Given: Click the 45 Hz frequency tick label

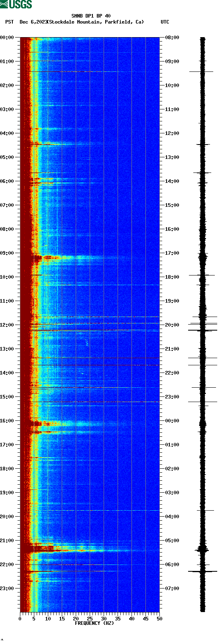Looking at the screenshot, I should tap(145, 619).
